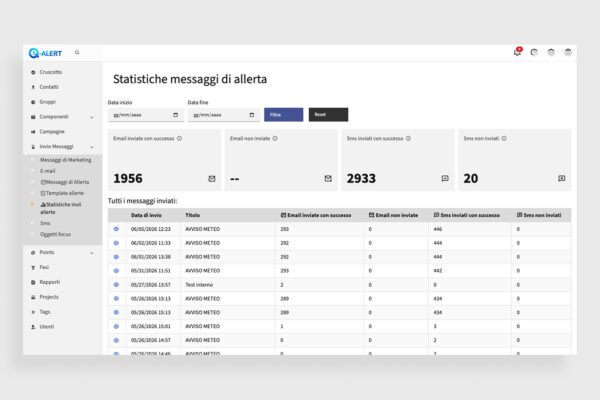This screenshot has height=400, width=600.
Task: Click the Rapporti document icon
Action: click(x=33, y=282)
